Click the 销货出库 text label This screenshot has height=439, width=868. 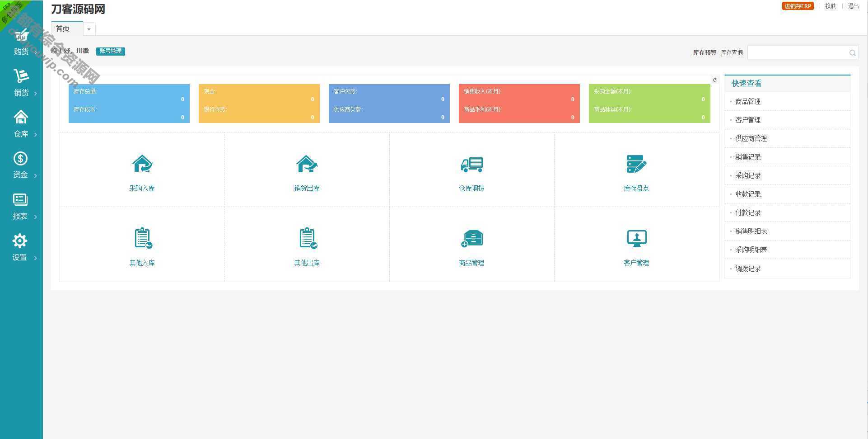click(307, 188)
